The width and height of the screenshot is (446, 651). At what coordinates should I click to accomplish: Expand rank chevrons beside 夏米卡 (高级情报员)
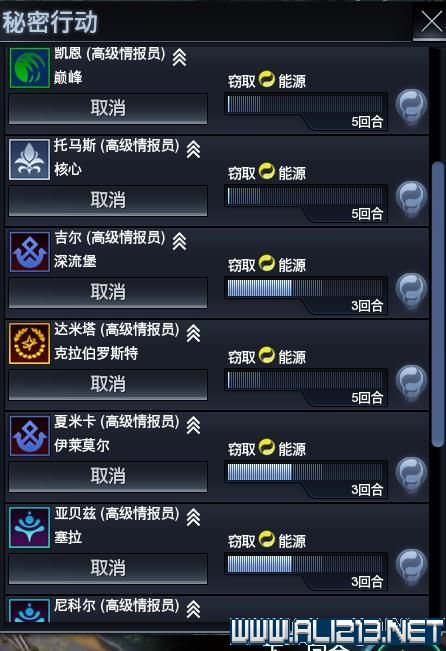[193, 425]
